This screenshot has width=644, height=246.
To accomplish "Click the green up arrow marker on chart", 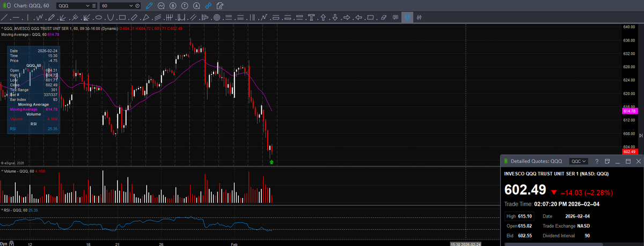I will 272,161.
